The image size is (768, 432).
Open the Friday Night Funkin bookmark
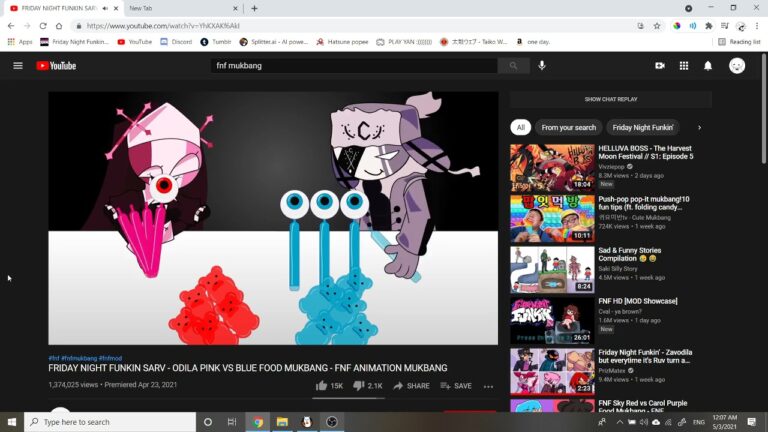click(74, 42)
